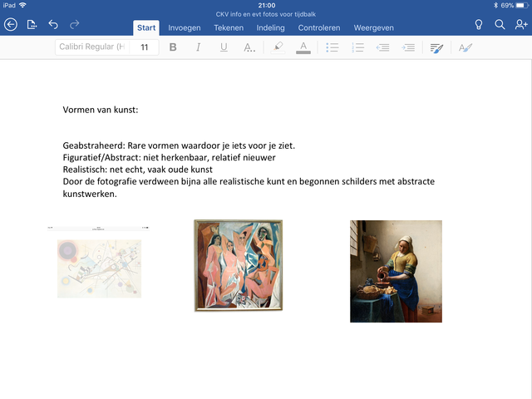Choose font color underline A

(303, 47)
